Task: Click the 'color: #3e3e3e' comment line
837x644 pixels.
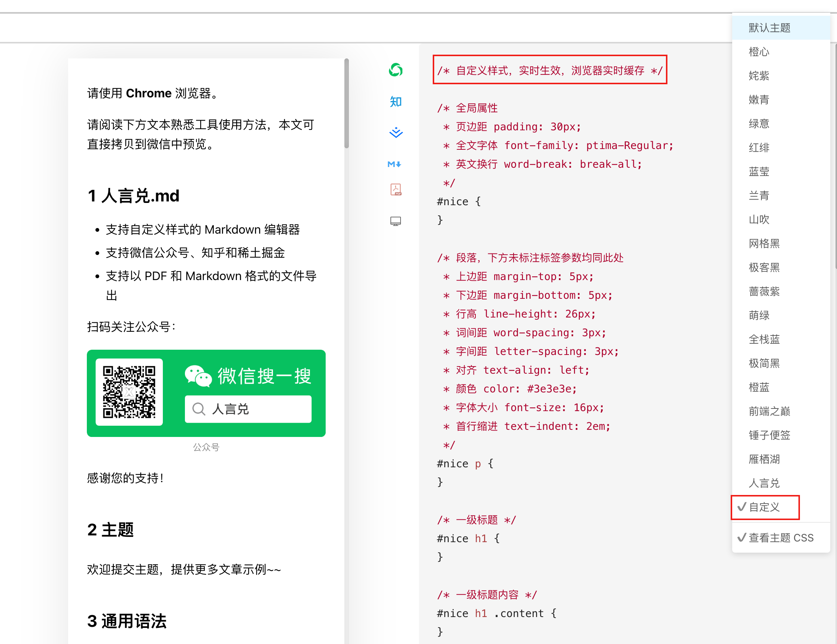Action: (510, 389)
